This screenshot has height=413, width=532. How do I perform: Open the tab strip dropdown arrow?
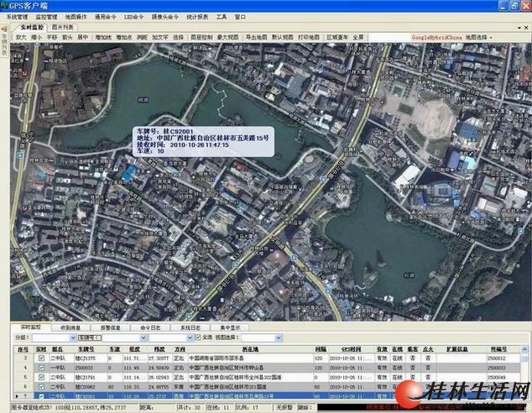pos(519,28)
